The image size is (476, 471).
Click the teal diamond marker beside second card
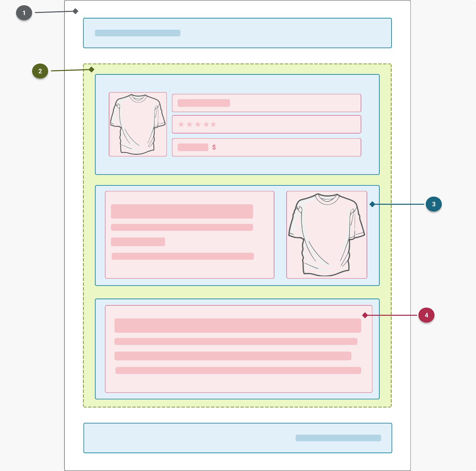(372, 204)
